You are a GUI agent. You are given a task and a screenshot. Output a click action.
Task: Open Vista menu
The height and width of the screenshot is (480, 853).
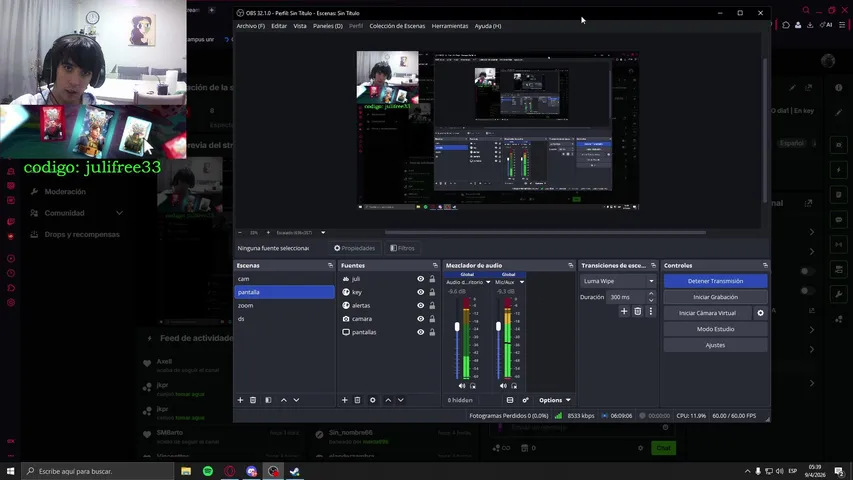(300, 26)
